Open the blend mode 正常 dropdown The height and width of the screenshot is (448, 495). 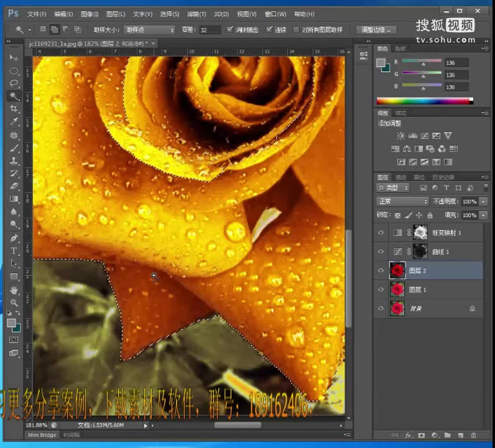click(x=402, y=201)
